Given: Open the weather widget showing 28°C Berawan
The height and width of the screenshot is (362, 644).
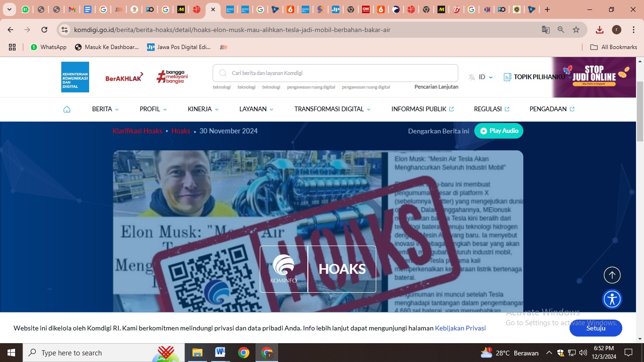Looking at the screenshot, I should pos(509,353).
